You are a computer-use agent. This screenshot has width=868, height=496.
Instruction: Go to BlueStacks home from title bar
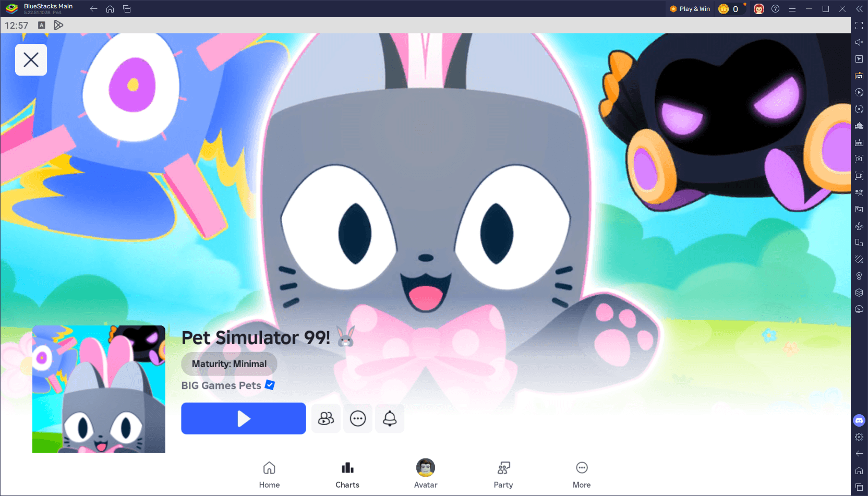tap(110, 9)
